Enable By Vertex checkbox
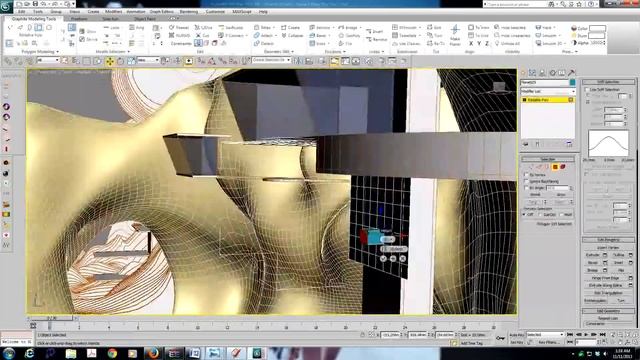 [527, 174]
